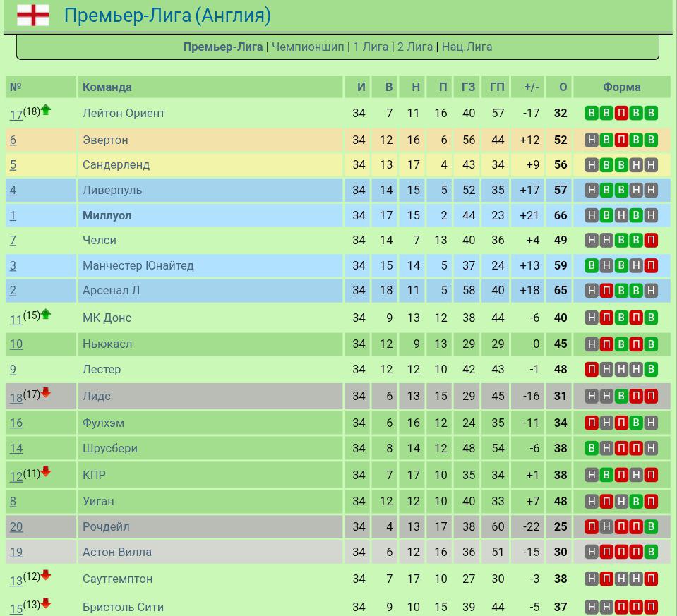Click the Арсенал Л team name

(x=111, y=290)
